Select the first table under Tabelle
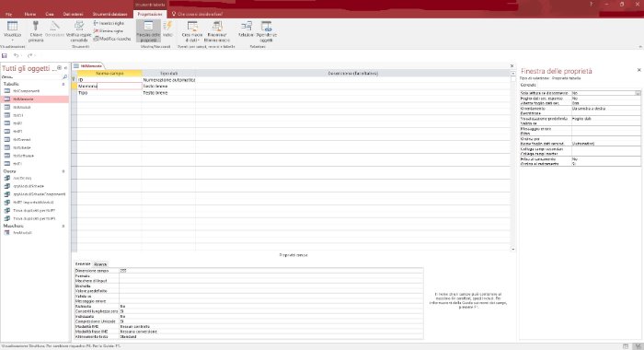Image resolution: width=644 pixels, height=350 pixels. [35, 91]
